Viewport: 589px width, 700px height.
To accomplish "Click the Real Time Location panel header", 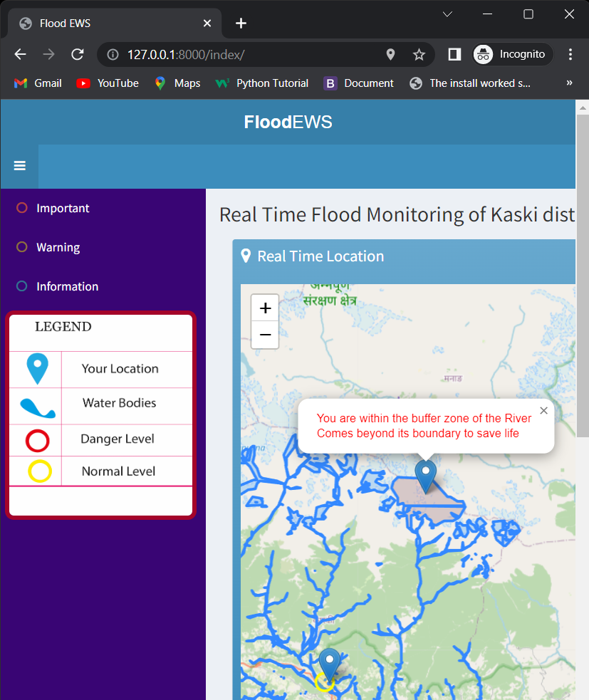I will pyautogui.click(x=404, y=256).
